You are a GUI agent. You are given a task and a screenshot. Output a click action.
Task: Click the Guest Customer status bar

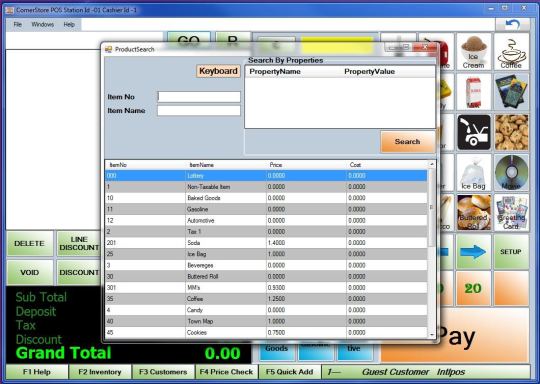click(426, 372)
